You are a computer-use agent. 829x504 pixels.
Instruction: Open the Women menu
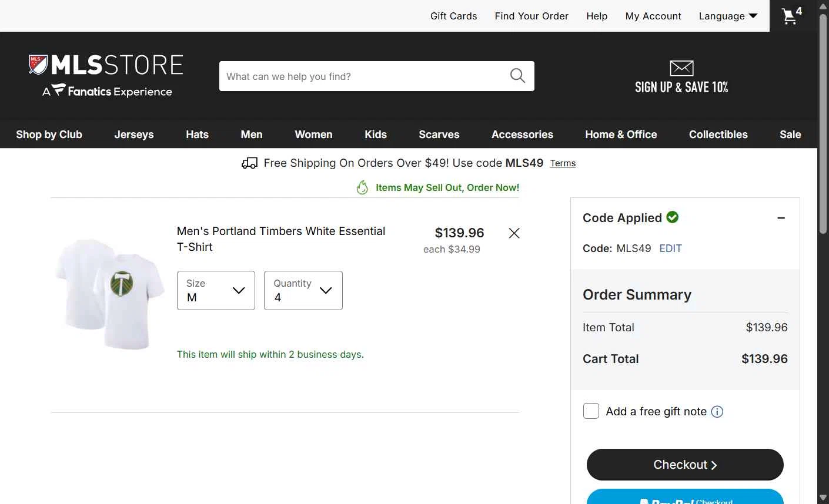(313, 135)
